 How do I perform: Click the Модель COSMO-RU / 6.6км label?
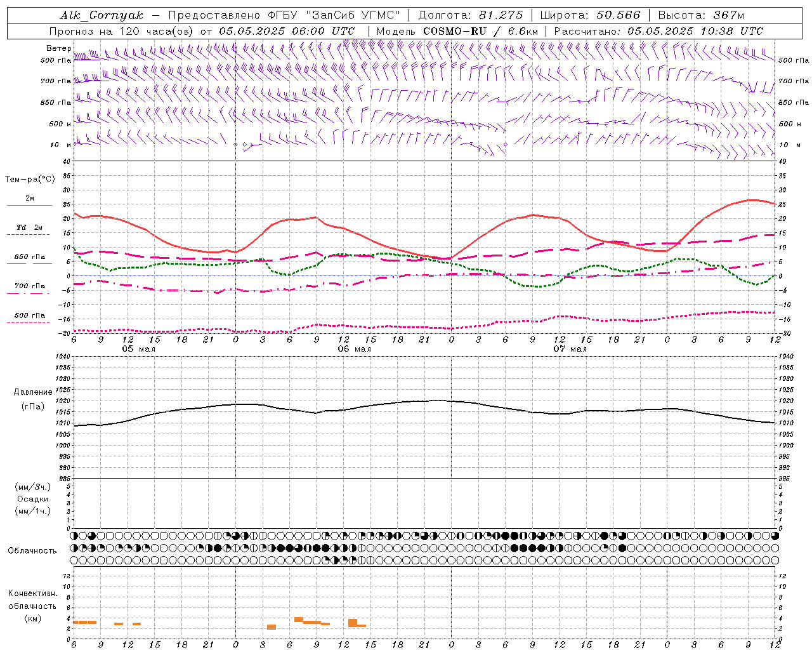457,31
